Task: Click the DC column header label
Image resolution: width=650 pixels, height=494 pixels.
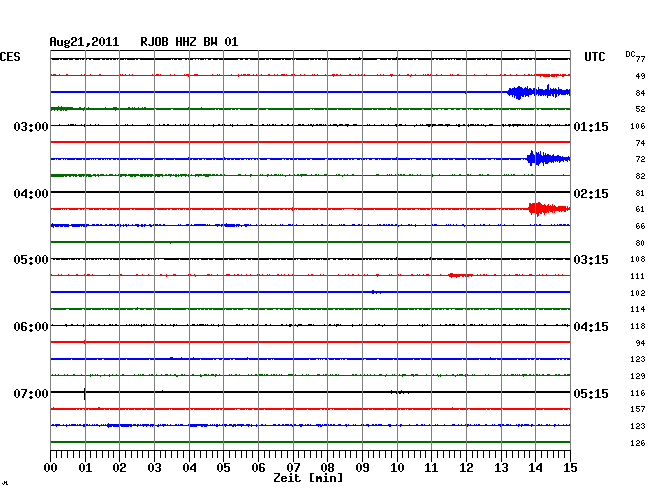Action: [630, 54]
